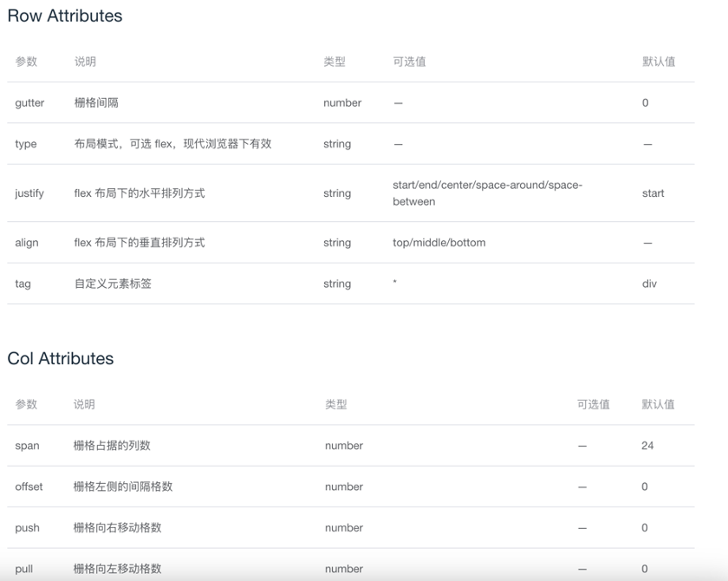The height and width of the screenshot is (581, 728).
Task: Click the "栅格占据的列数" description cell
Action: (112, 446)
